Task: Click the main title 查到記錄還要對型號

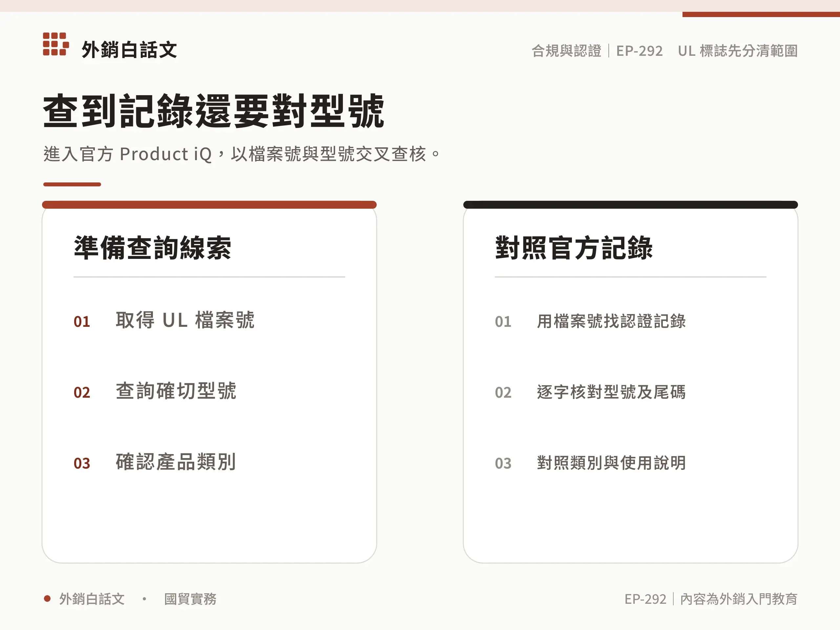Action: (214, 111)
